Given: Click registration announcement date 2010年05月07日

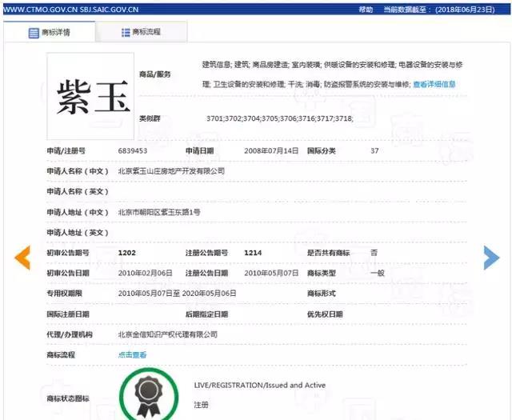Looking at the screenshot, I should pyautogui.click(x=271, y=273).
